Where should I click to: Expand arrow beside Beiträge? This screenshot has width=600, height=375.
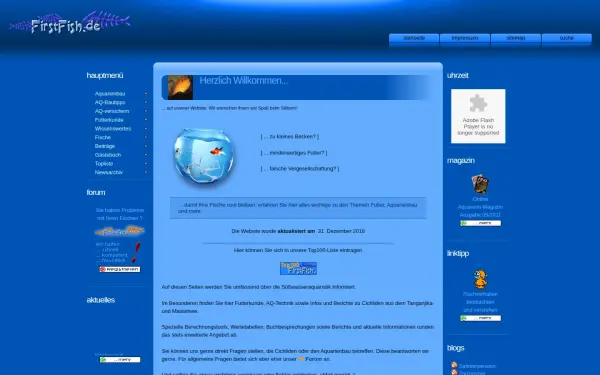pos(146,146)
